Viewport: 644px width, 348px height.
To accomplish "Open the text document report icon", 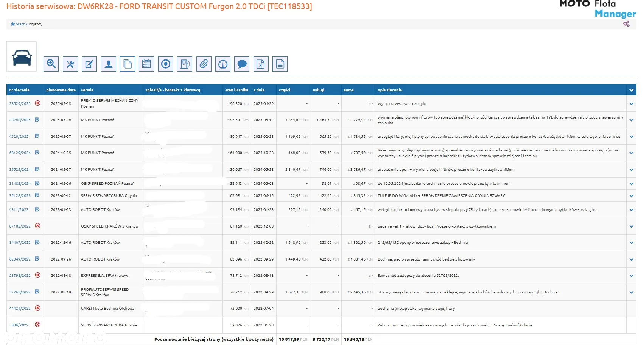I will (280, 64).
